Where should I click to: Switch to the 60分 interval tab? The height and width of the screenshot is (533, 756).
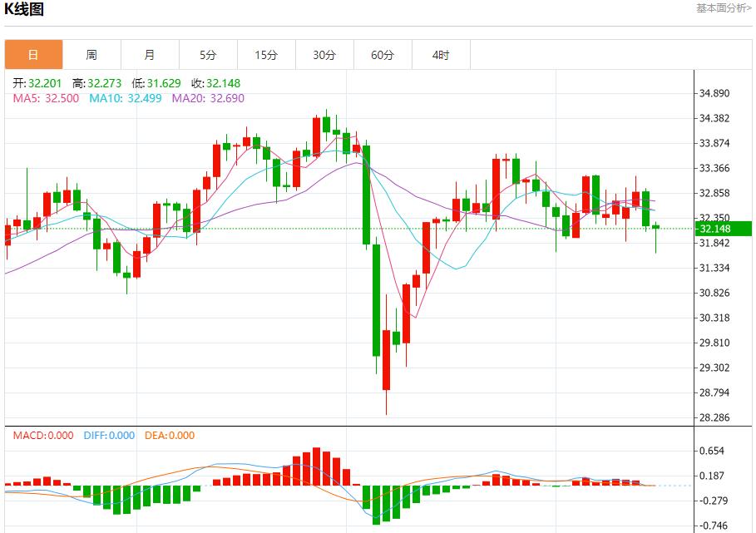(383, 55)
